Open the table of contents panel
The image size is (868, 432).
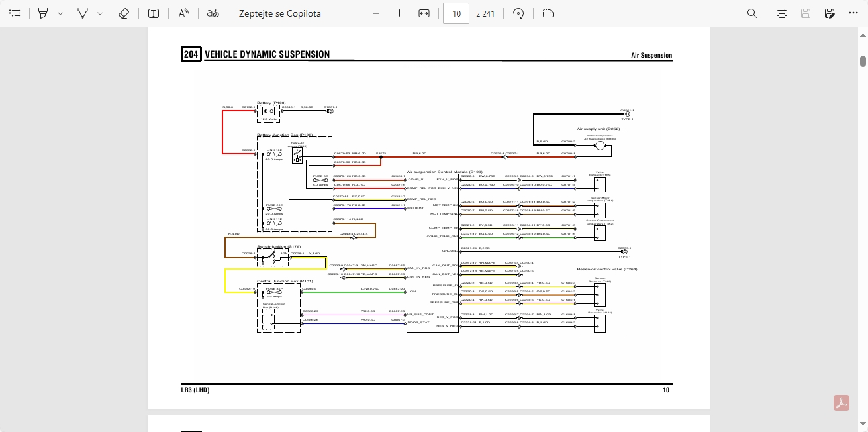tap(15, 13)
